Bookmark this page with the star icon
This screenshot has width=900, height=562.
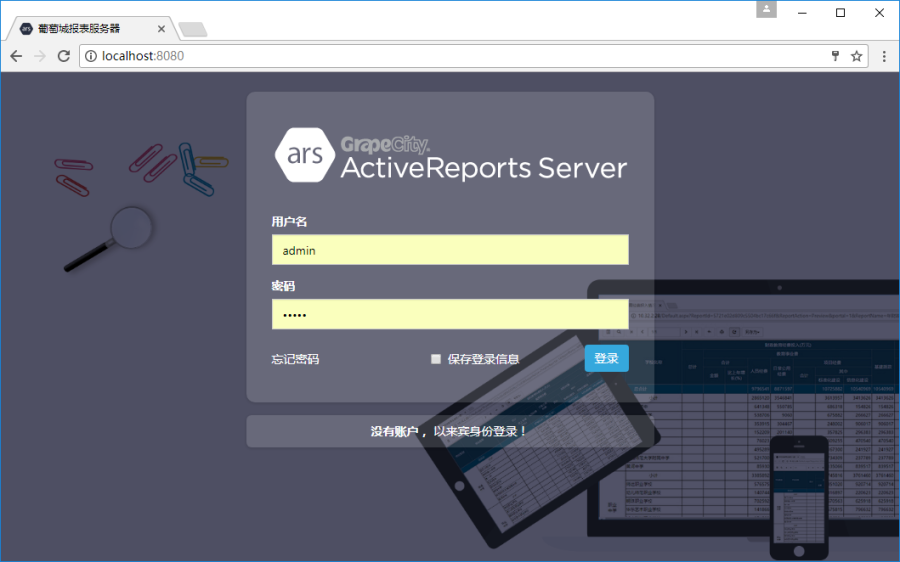point(856,56)
